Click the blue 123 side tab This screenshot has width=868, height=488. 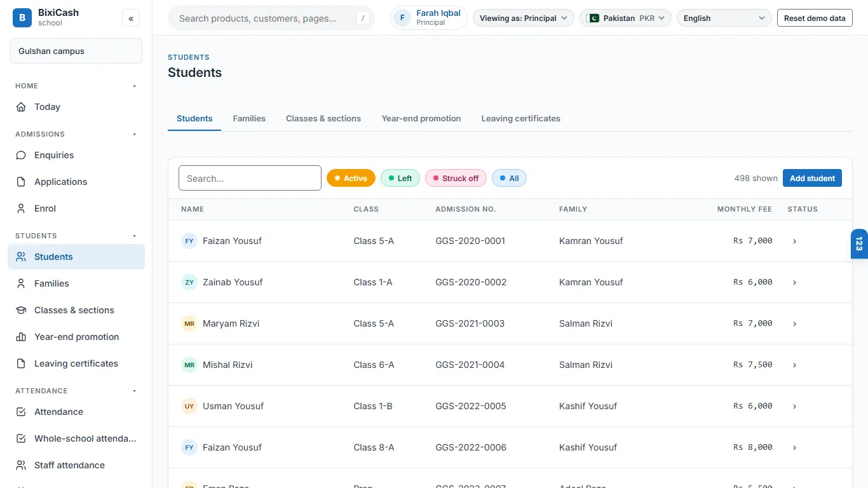click(859, 244)
